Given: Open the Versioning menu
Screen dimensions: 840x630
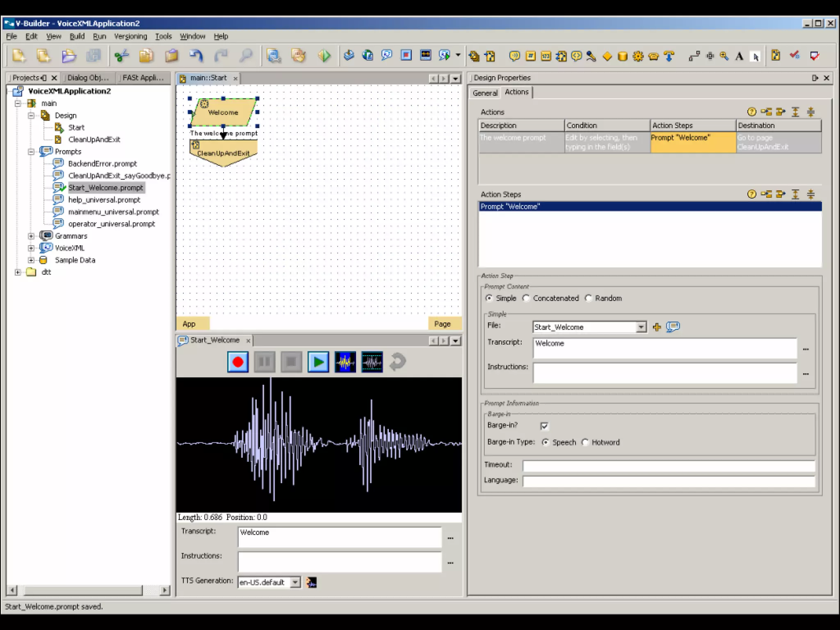Looking at the screenshot, I should 130,36.
